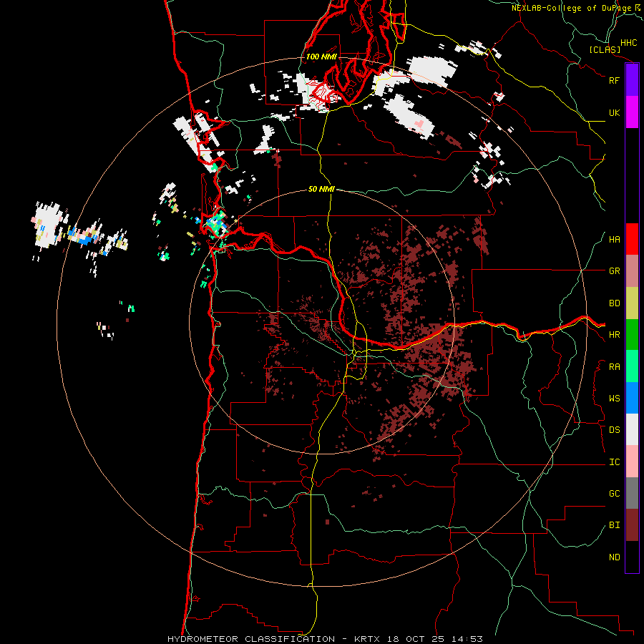644x644 pixels.
Task: Click the WS legend label
Action: tap(614, 399)
